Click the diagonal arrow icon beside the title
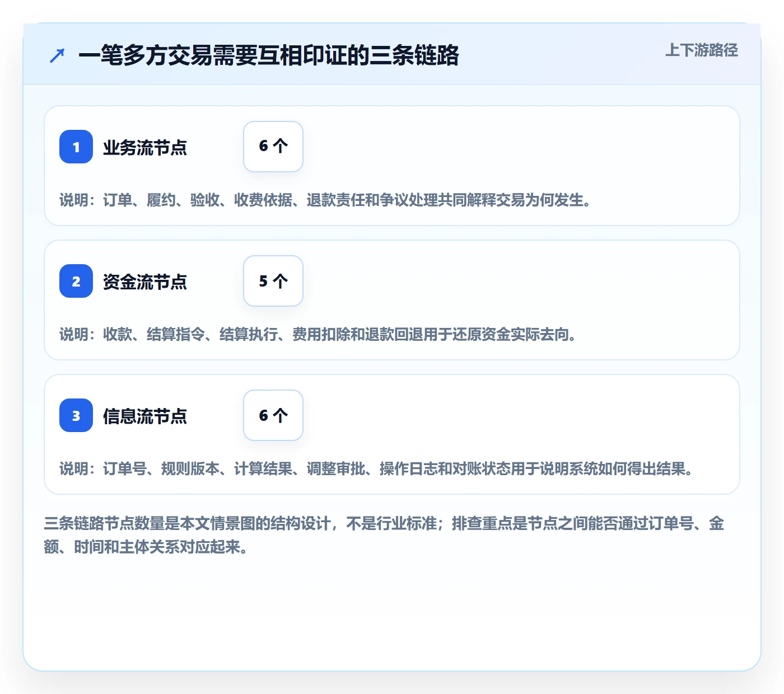The image size is (784, 694). 57,55
